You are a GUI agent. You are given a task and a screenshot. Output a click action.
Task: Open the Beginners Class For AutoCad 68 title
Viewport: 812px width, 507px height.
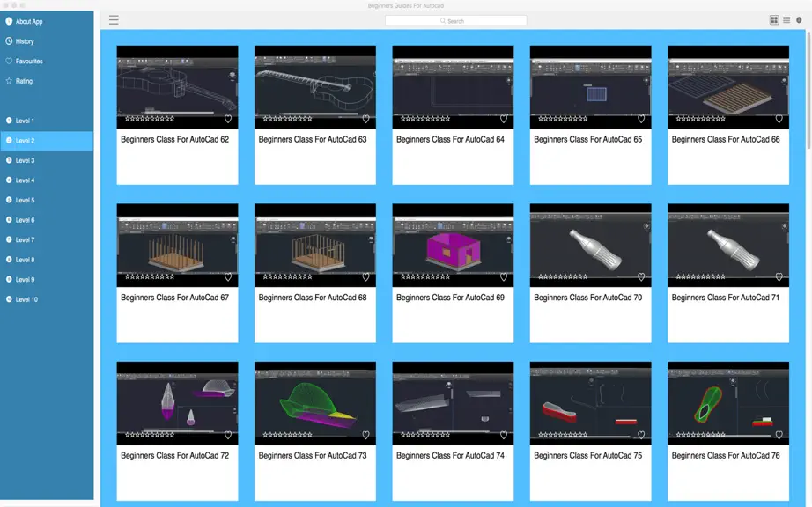[313, 298]
